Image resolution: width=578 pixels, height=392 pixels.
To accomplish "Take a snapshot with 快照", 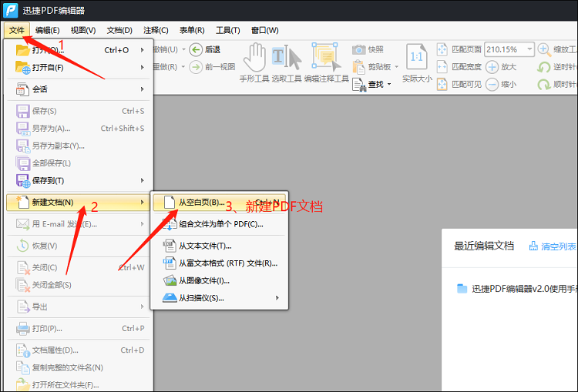I will click(368, 49).
